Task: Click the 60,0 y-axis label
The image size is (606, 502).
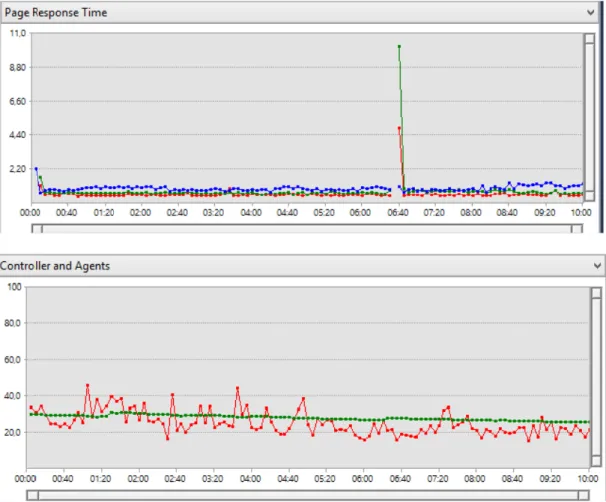Action: coord(13,360)
